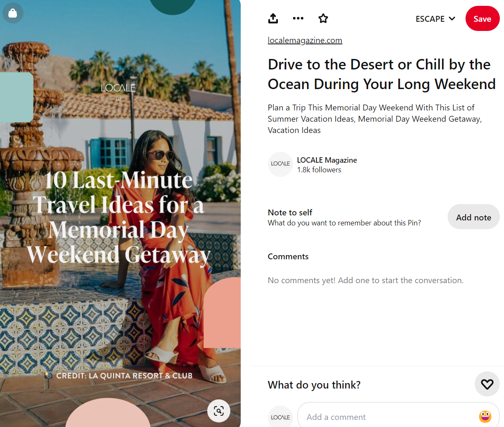Click the visual search lens icon
This screenshot has width=504, height=427.
[x=219, y=411]
